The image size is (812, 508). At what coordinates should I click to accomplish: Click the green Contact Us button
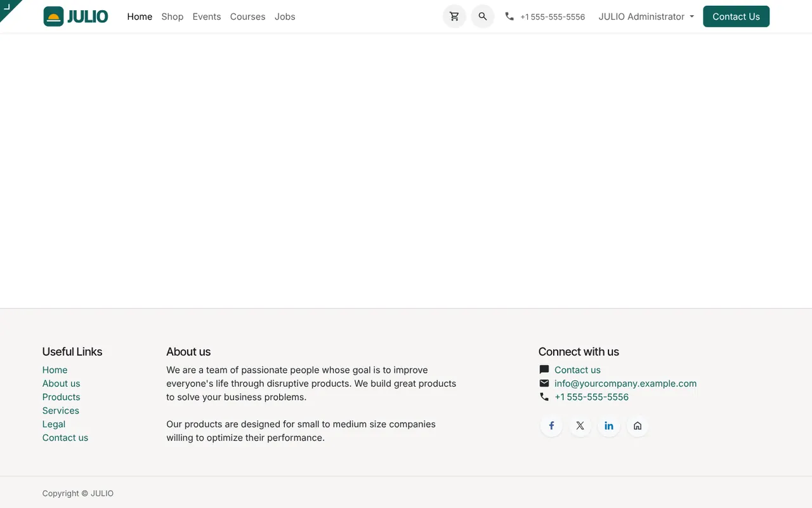click(x=736, y=17)
